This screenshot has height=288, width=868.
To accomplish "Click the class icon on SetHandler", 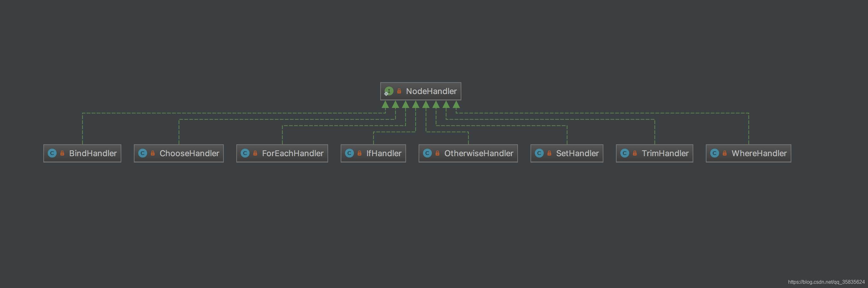I will coord(539,153).
